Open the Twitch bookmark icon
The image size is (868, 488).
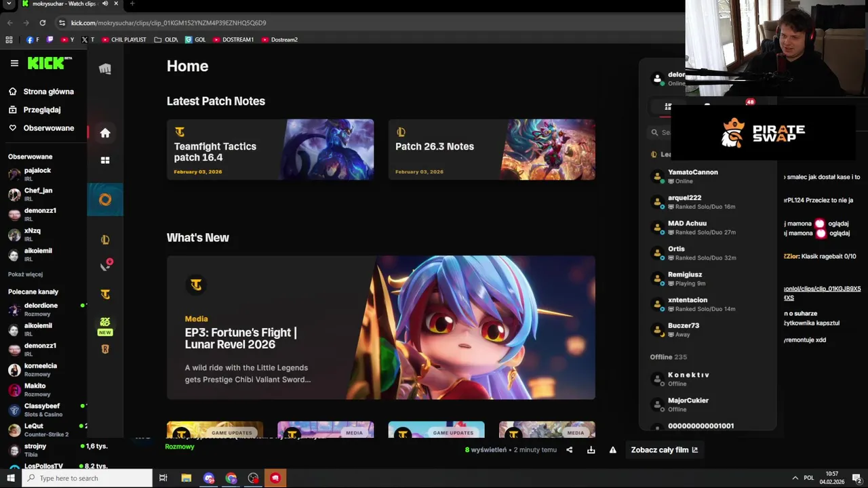[x=50, y=39]
